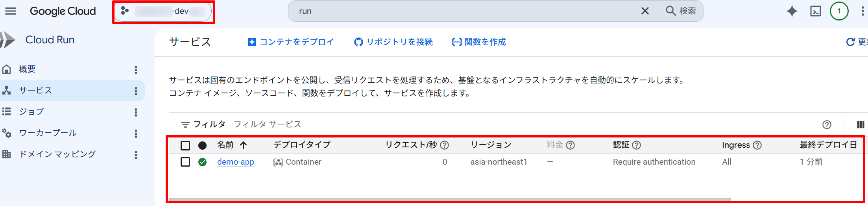Screen dimensions: 868x206
Task: Open column display options icon
Action: click(861, 125)
